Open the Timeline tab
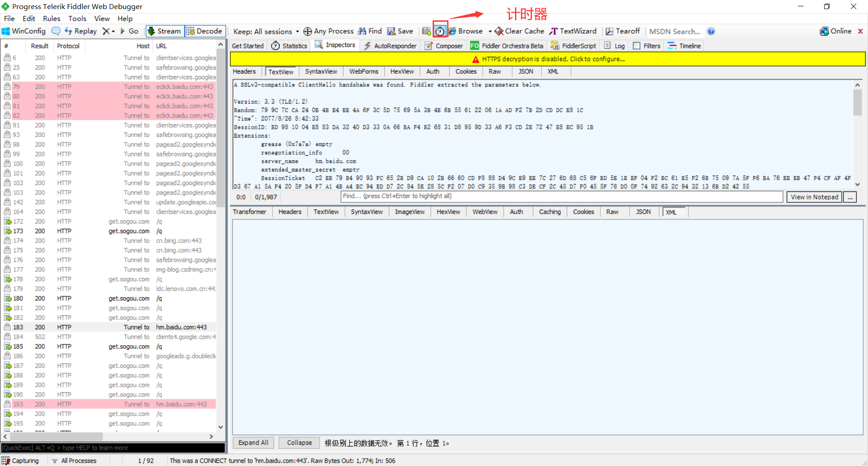The width and height of the screenshot is (868, 466). click(684, 46)
